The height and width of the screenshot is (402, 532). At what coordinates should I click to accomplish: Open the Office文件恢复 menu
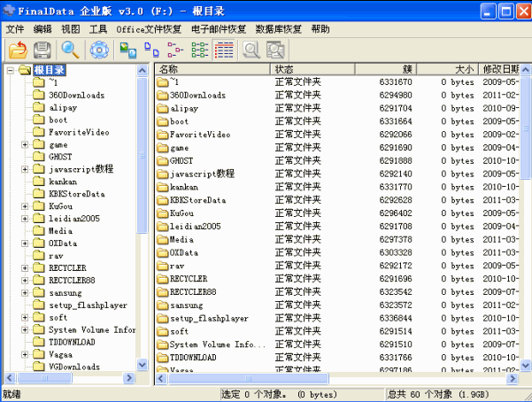point(149,29)
